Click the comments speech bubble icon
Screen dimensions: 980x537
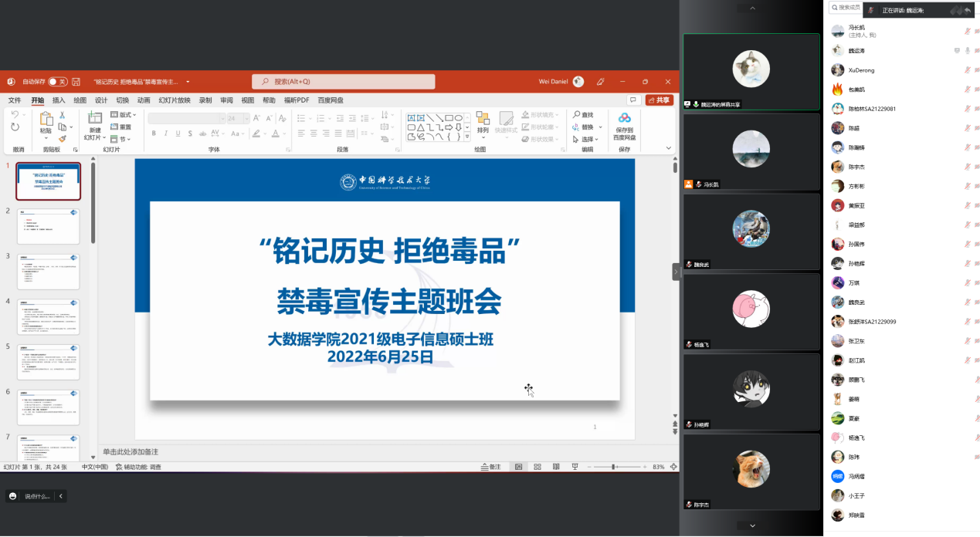pyautogui.click(x=633, y=100)
